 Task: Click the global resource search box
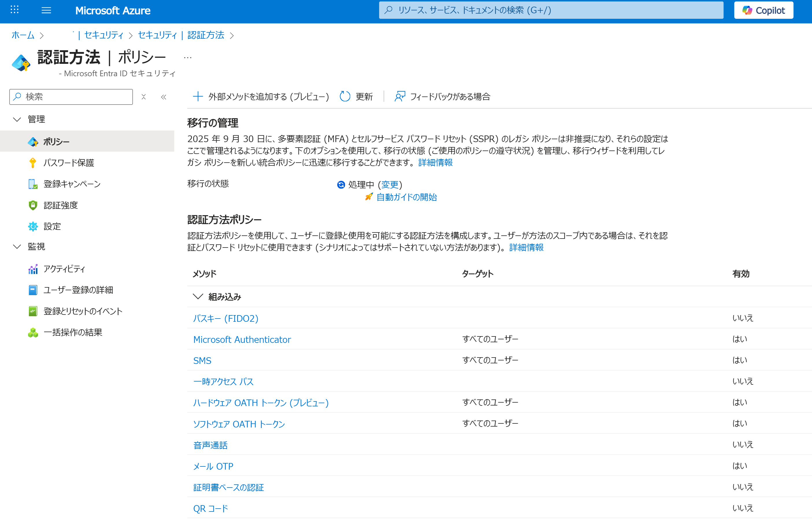coord(551,10)
